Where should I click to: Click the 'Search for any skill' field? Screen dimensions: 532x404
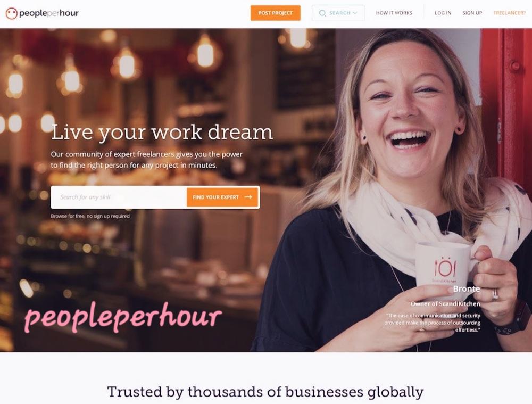click(x=119, y=197)
